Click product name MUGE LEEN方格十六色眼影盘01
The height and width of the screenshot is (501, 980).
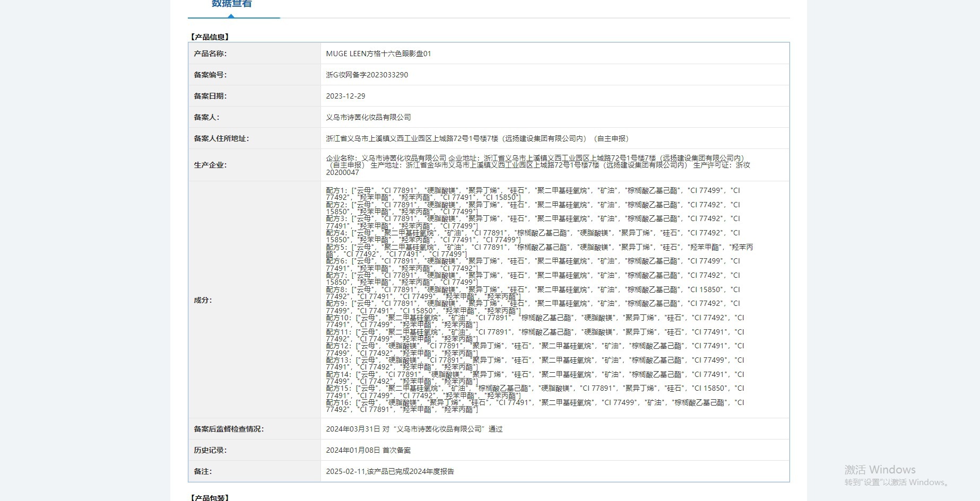pyautogui.click(x=378, y=54)
